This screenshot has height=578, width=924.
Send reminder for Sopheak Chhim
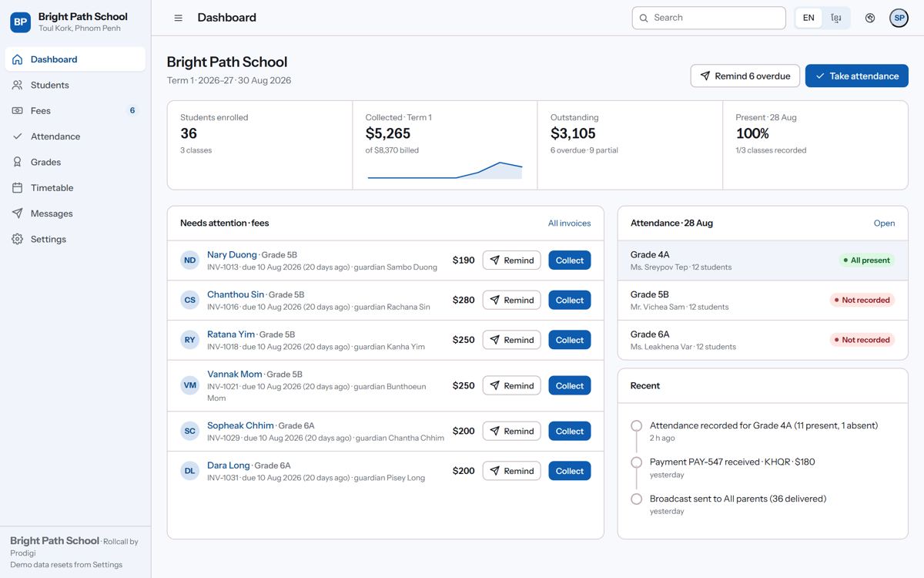click(512, 431)
